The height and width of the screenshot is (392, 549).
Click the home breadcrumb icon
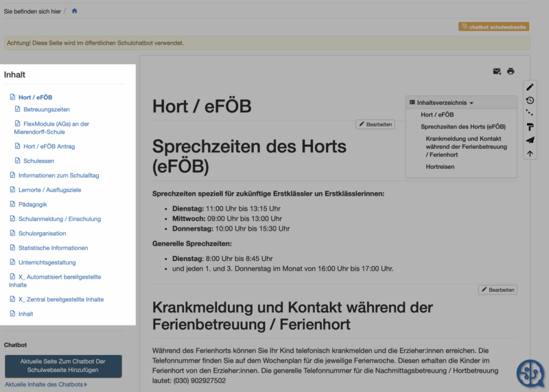pos(74,11)
